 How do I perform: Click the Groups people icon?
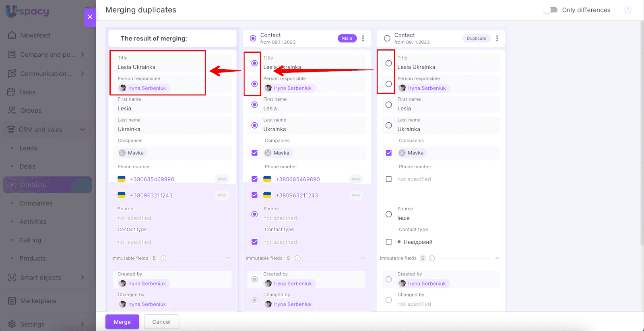(x=12, y=110)
